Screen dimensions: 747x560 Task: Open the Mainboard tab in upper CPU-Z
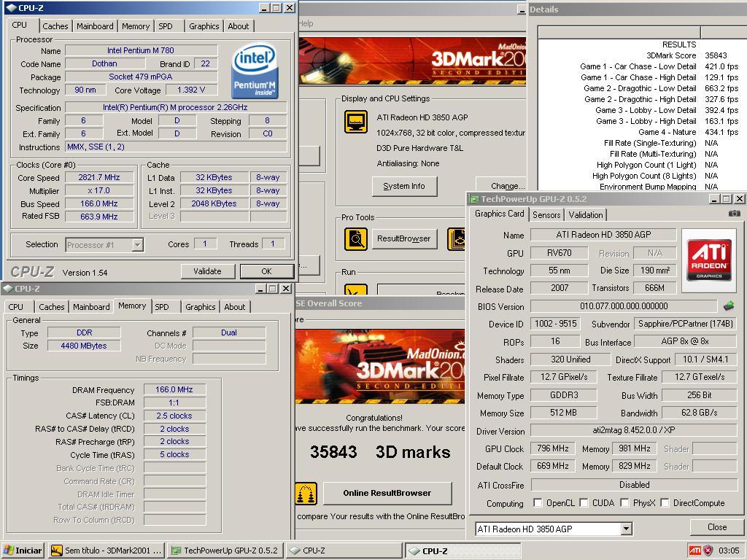(95, 26)
